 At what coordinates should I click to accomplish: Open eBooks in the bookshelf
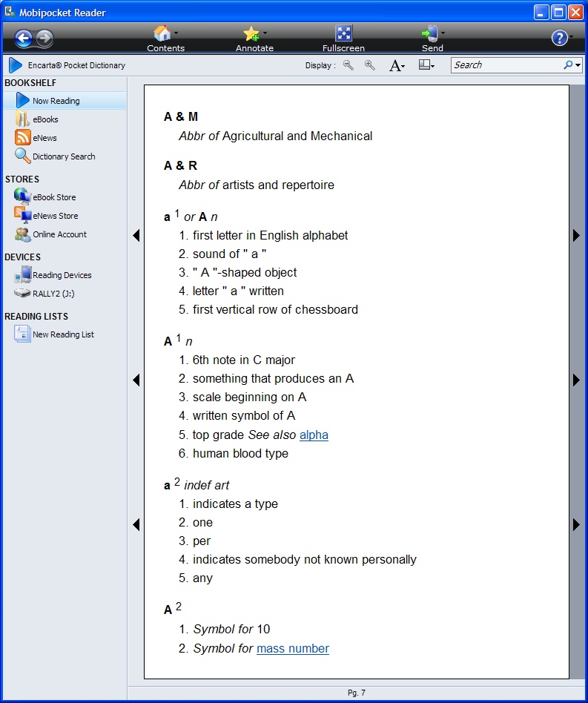point(45,119)
